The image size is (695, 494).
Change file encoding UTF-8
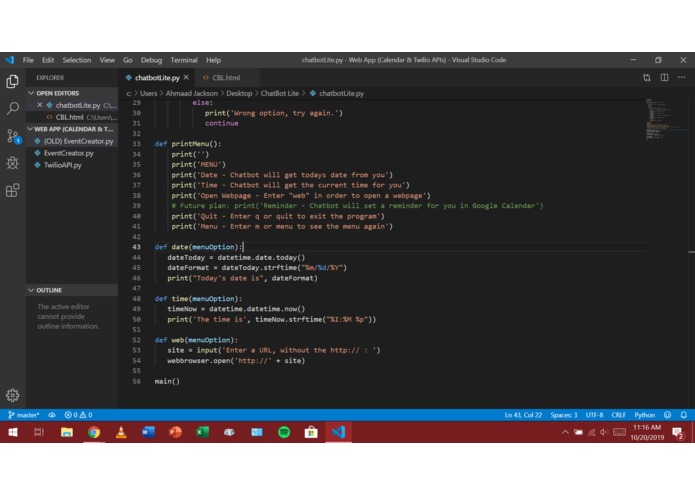594,415
